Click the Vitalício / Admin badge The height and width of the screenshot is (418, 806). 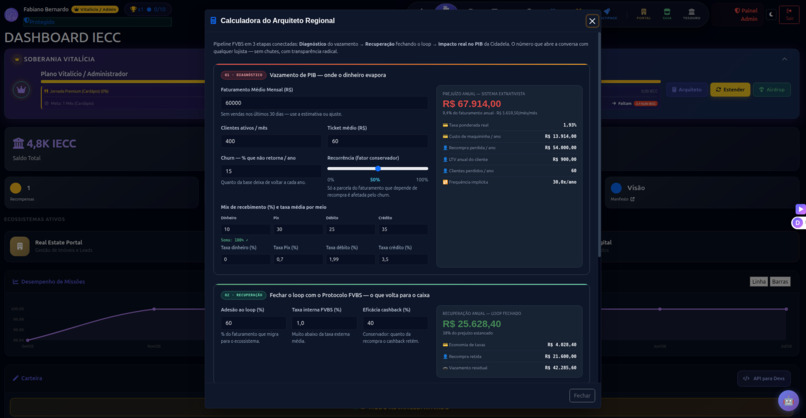tap(95, 9)
